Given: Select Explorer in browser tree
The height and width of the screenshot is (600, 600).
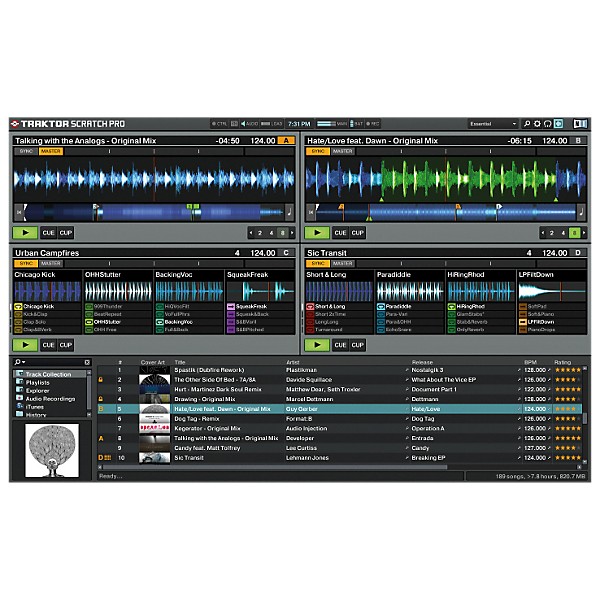Looking at the screenshot, I should (38, 391).
